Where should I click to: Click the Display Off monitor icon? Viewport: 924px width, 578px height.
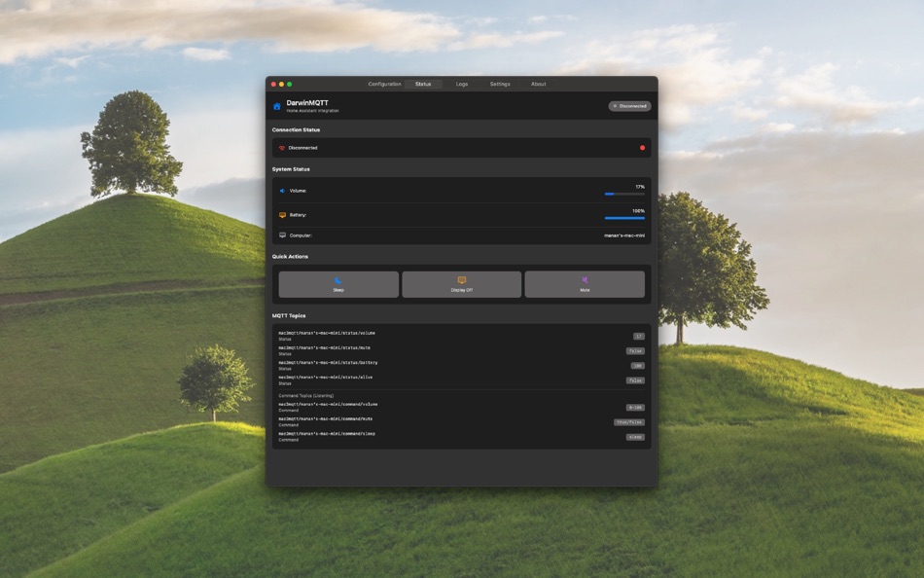[x=461, y=279]
